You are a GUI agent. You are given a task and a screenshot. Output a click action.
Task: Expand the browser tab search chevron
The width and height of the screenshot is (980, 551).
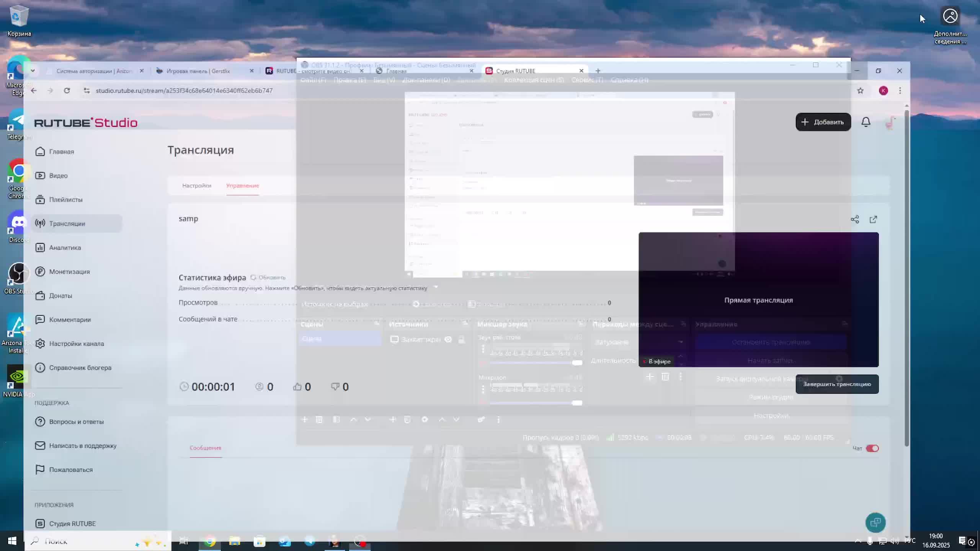click(33, 71)
